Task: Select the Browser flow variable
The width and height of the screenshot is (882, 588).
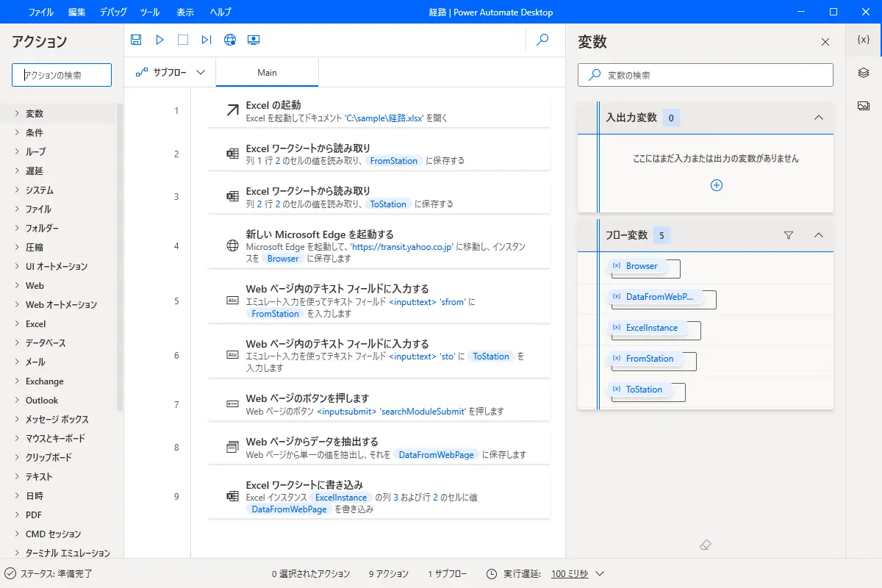Action: [x=637, y=266]
